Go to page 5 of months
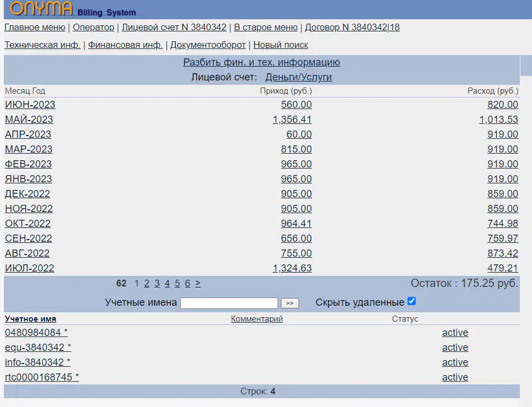Screen dimensions: 532x407 pos(177,283)
